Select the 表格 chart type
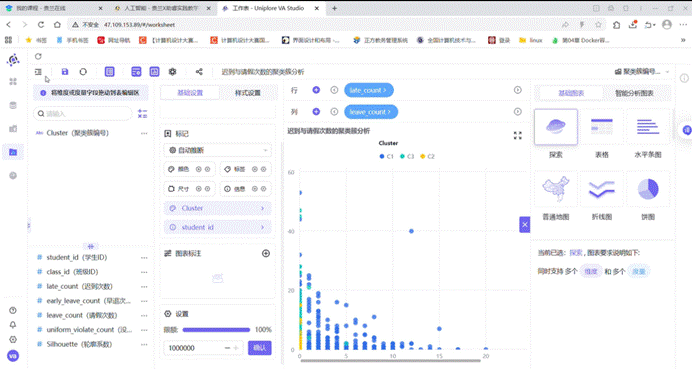 coord(602,127)
